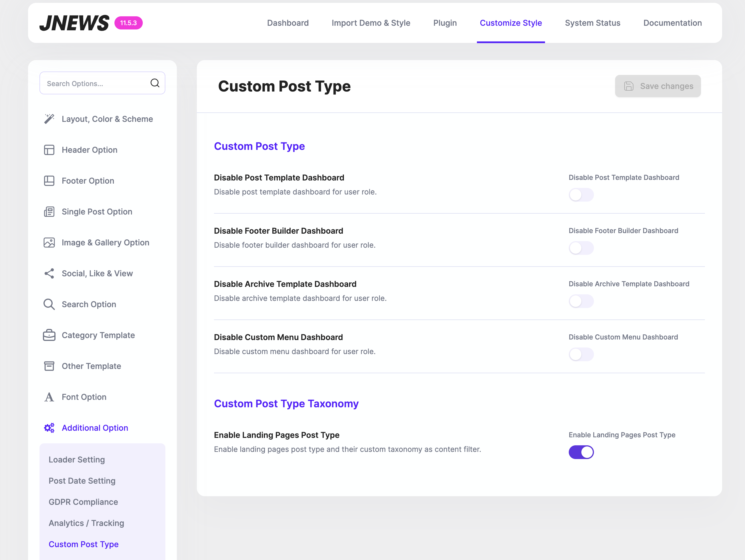Click the Footer Option layout icon
Image resolution: width=745 pixels, height=560 pixels.
(x=49, y=181)
